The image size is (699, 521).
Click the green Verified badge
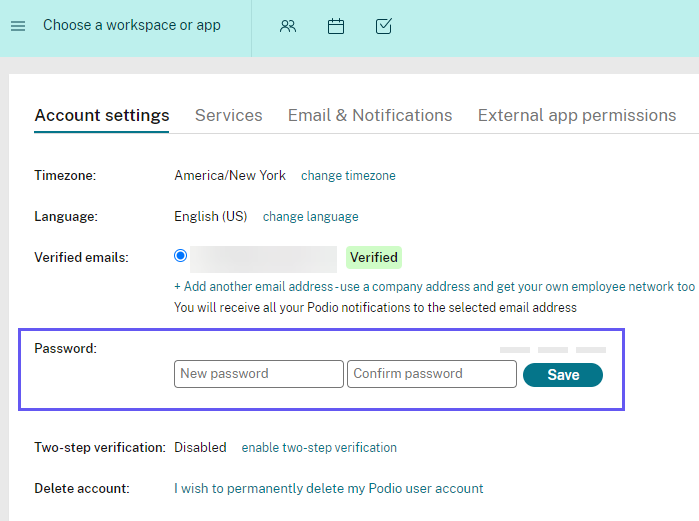coord(374,258)
